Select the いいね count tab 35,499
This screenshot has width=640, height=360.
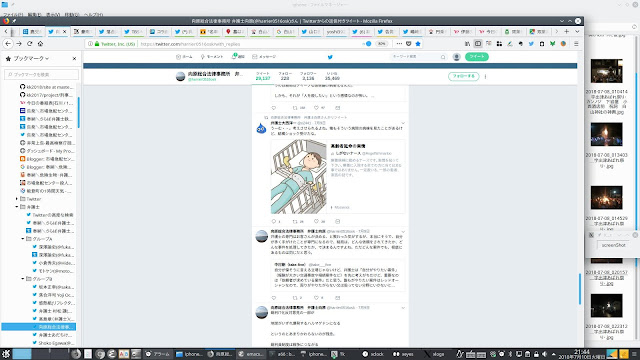(332, 76)
